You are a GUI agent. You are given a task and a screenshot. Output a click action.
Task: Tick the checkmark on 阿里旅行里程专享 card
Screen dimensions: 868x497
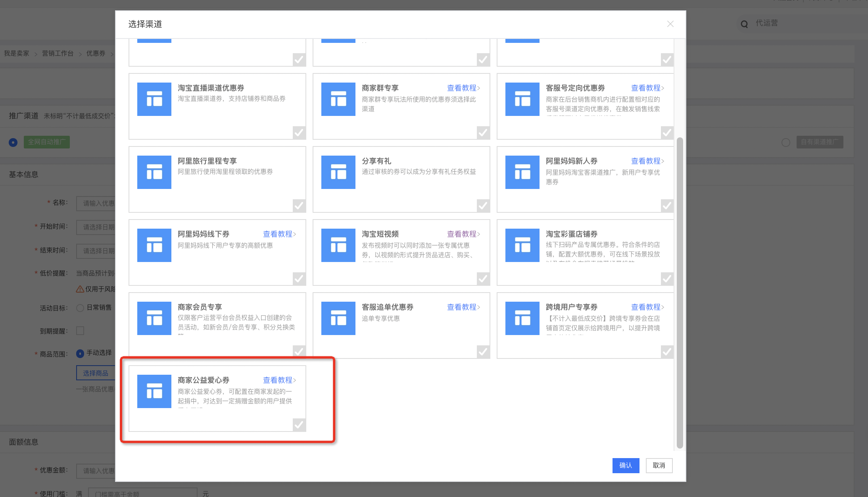pos(299,206)
